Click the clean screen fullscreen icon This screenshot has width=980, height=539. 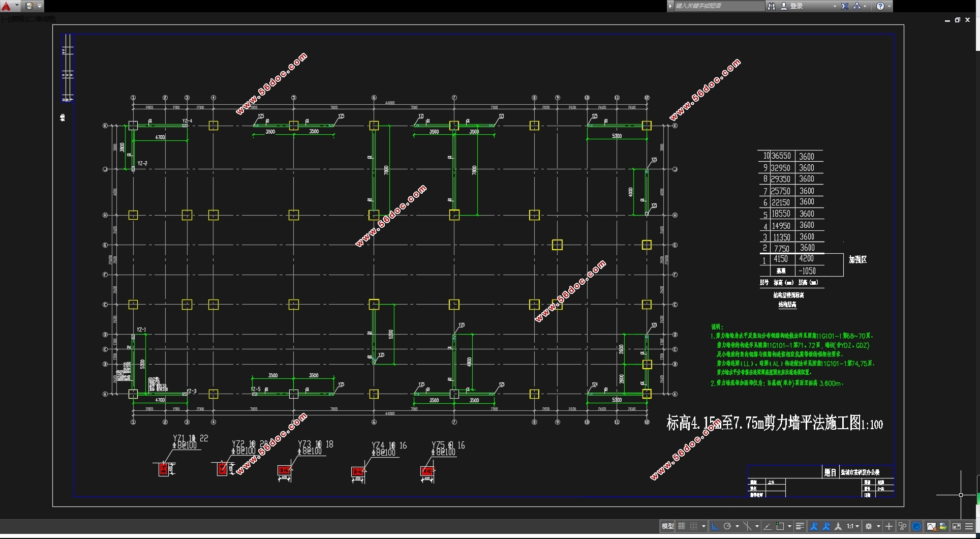coord(956,526)
